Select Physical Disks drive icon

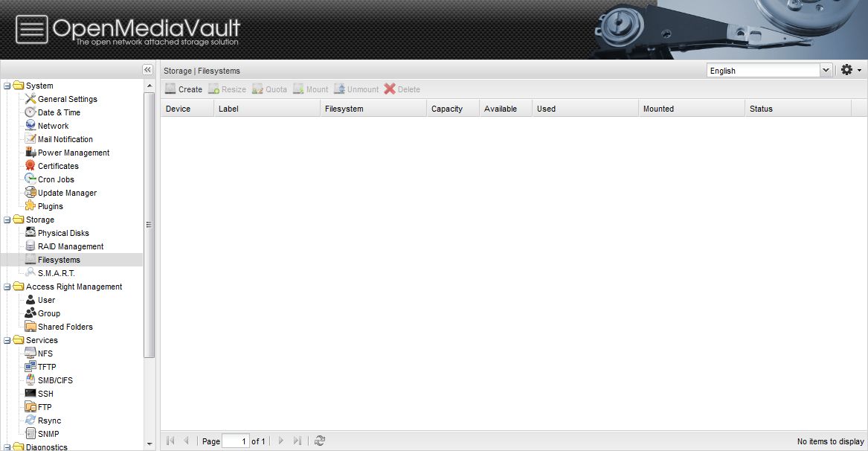point(30,232)
